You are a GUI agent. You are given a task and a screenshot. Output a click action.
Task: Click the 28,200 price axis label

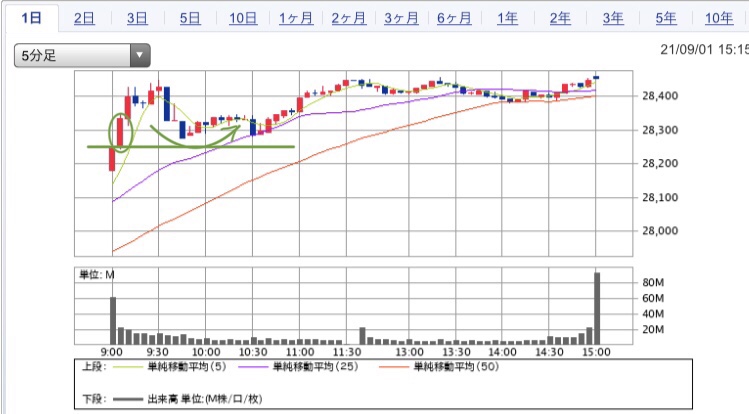(x=660, y=163)
